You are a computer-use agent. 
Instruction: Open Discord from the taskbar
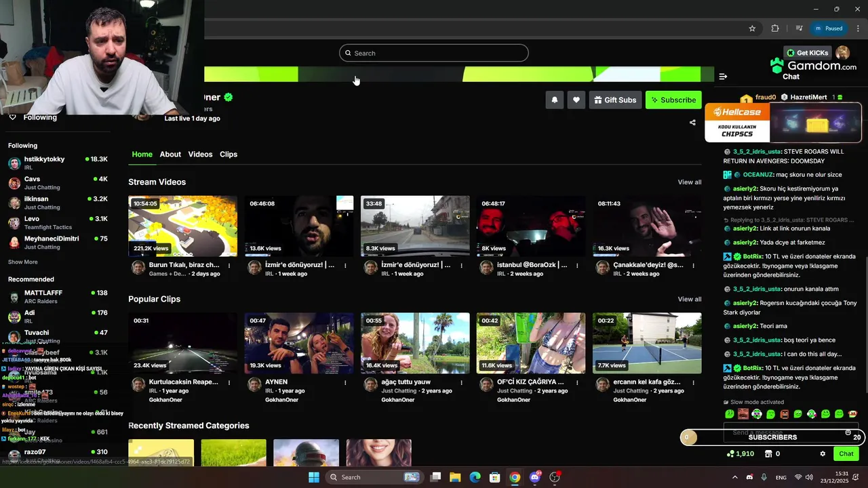(535, 477)
